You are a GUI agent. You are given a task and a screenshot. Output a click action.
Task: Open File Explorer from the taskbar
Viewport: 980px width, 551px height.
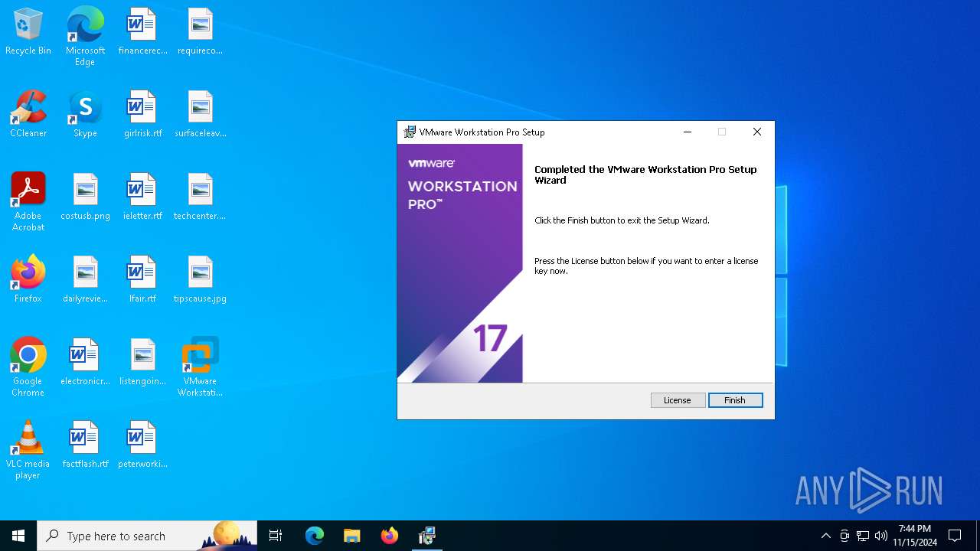tap(352, 536)
